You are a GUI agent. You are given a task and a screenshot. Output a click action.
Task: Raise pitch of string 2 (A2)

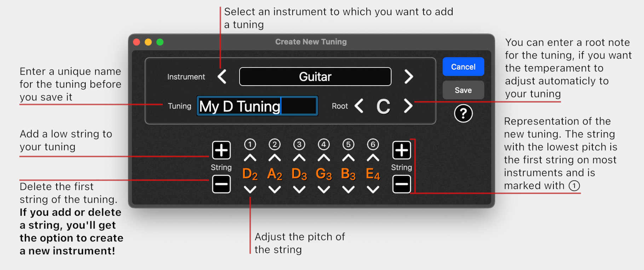[275, 158]
